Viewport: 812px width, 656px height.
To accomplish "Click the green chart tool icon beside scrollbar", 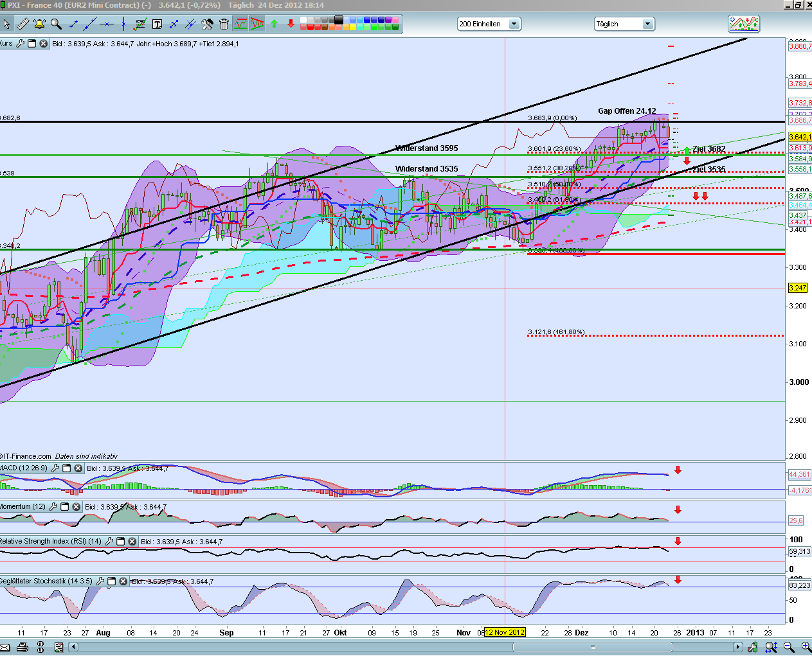I will point(753,647).
